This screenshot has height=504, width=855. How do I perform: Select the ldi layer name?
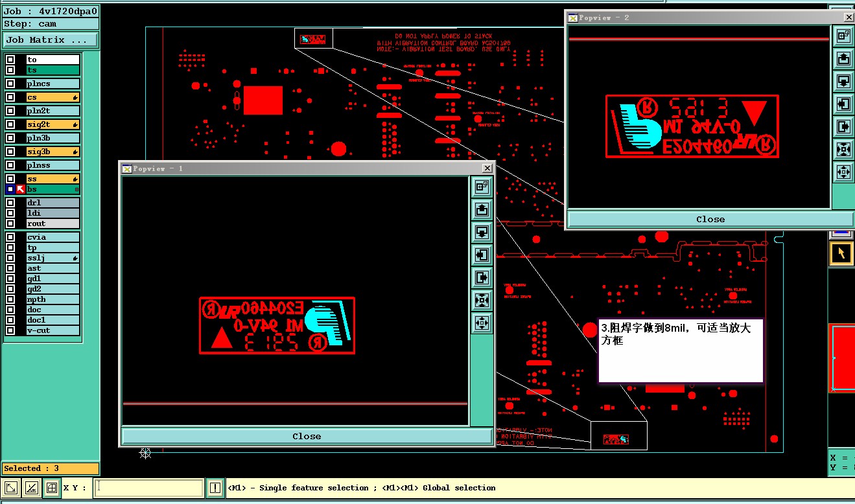[x=53, y=213]
